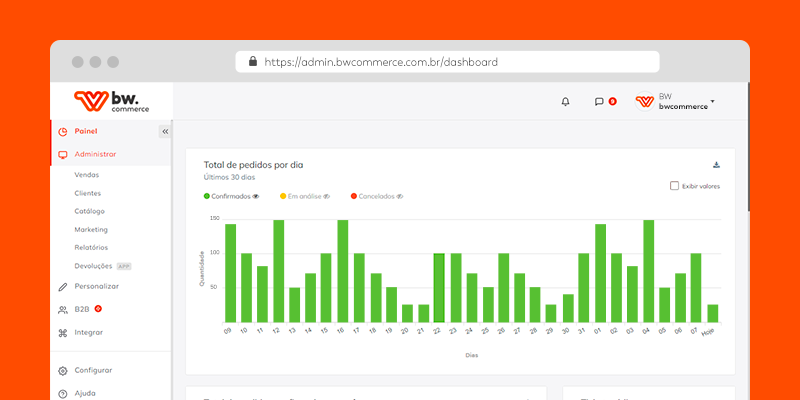Open the messages chat icon
This screenshot has height=400, width=800.
tap(599, 101)
